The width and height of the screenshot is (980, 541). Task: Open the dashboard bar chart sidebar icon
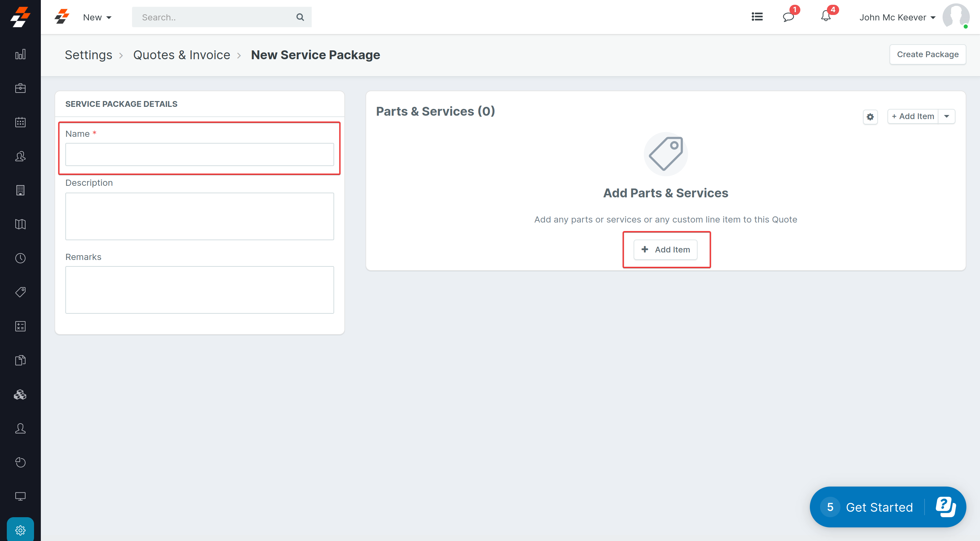point(20,54)
